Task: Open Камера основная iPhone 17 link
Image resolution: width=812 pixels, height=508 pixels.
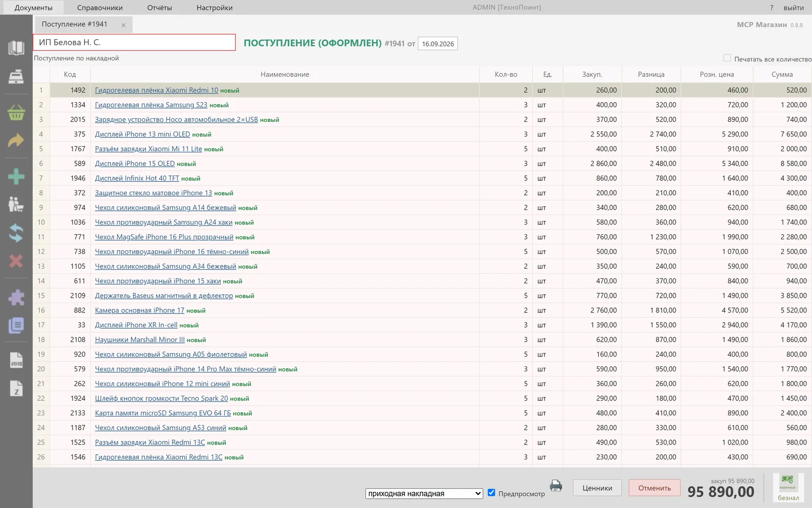Action: [x=140, y=310]
